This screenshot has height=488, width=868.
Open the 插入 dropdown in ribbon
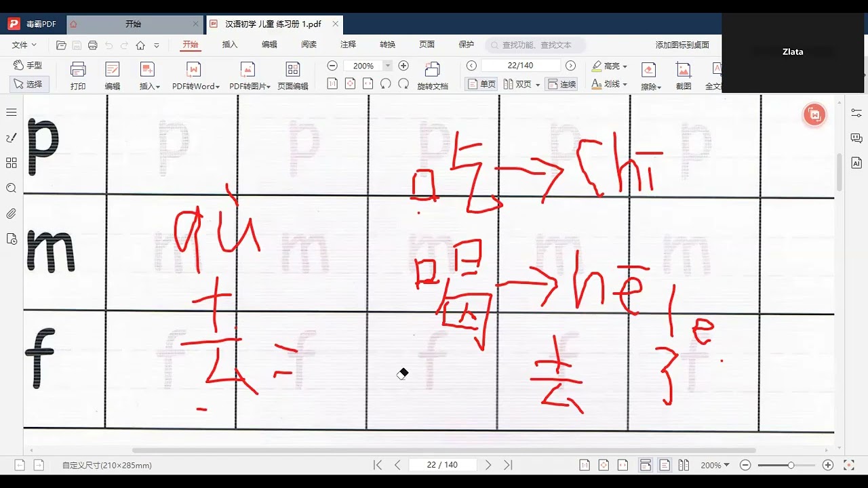point(149,75)
